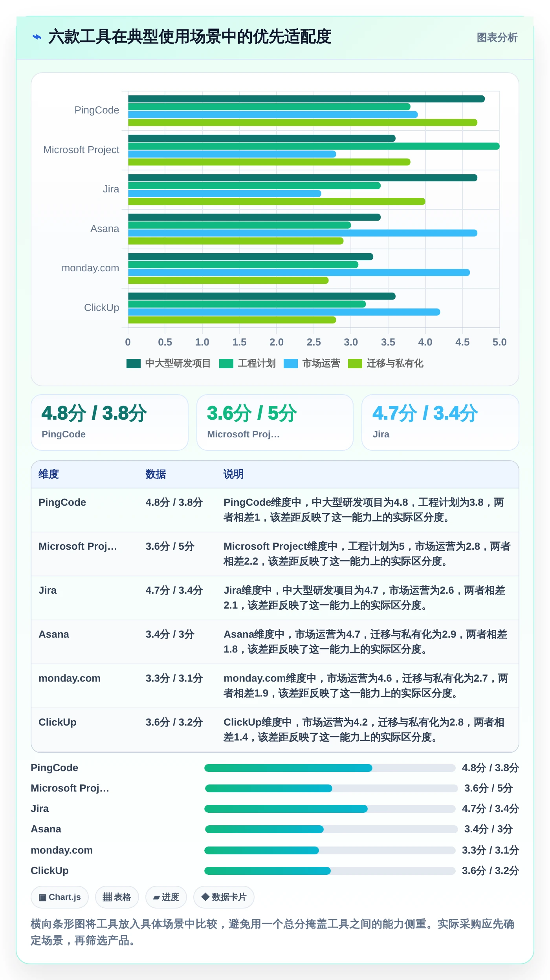The image size is (550, 980).
Task: Click the Jira 4.7分 / 3.4分 data card
Action: coord(440,422)
